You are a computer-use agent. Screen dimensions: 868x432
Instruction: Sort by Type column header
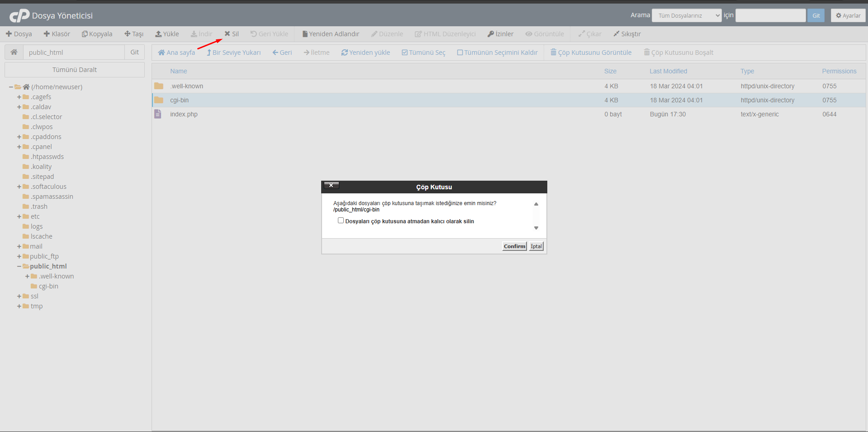click(747, 71)
